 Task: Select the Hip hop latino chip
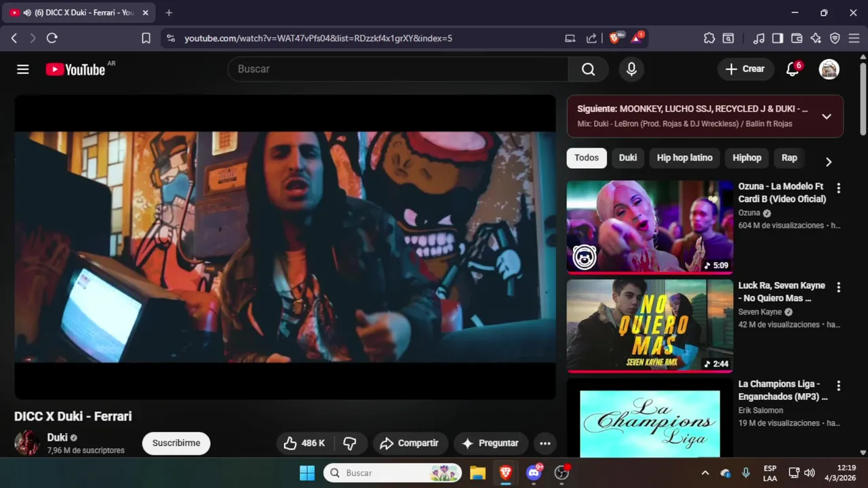point(684,158)
